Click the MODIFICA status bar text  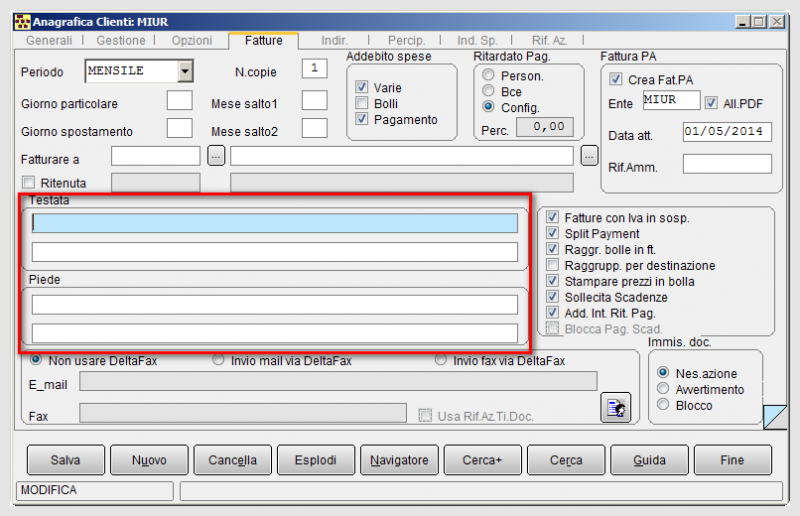click(49, 490)
